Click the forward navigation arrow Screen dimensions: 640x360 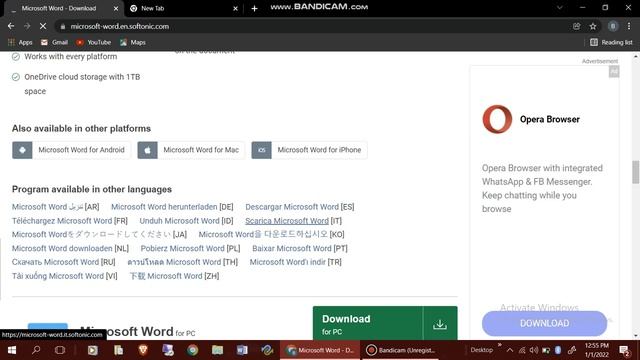point(27,26)
